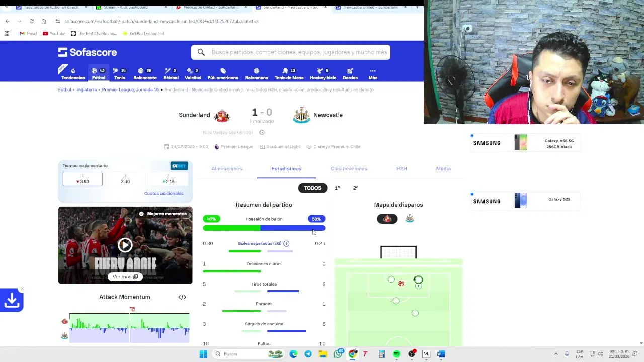
Task: Select the 2º half filter
Action: click(x=356, y=188)
